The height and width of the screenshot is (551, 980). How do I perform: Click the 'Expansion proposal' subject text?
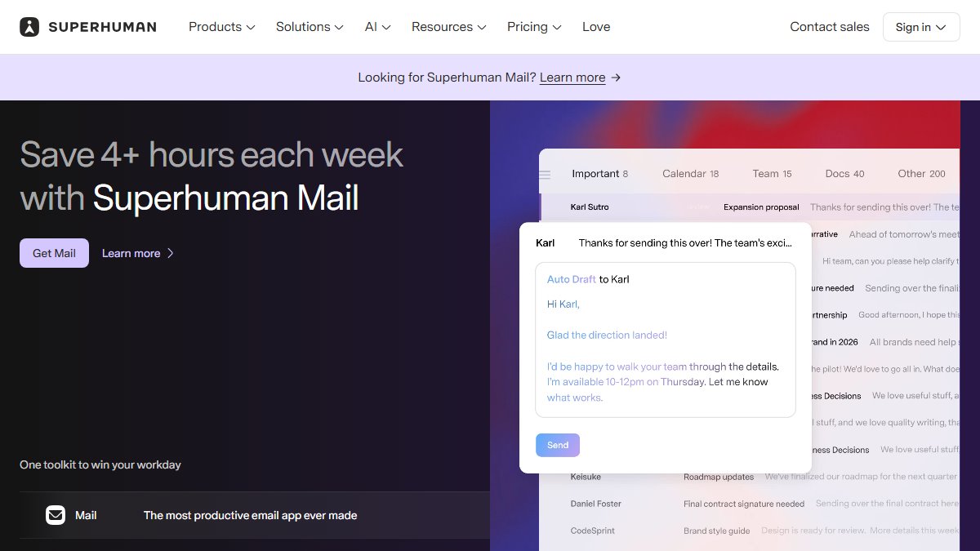761,207
